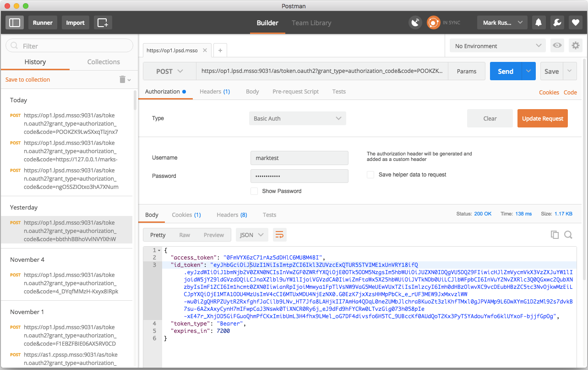Close the op1.lpsd.msso request tab

(x=205, y=50)
